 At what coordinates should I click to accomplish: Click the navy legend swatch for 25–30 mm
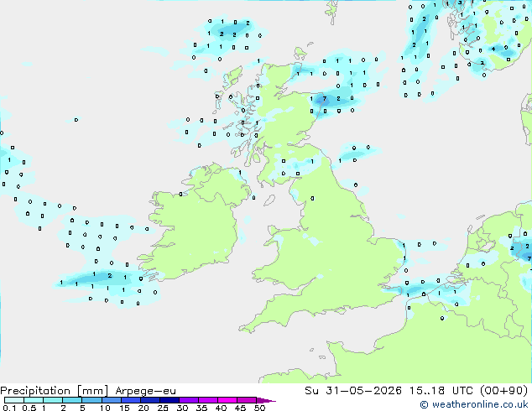(x=170, y=400)
